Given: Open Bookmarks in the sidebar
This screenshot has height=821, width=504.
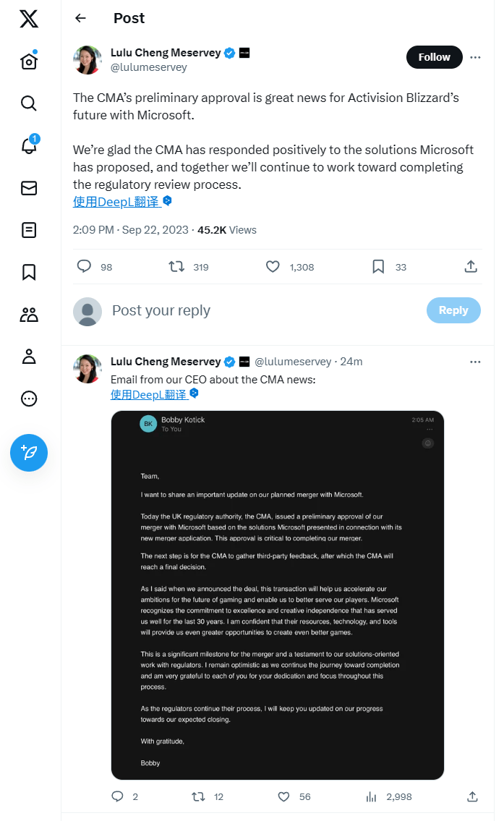Looking at the screenshot, I should coord(29,272).
